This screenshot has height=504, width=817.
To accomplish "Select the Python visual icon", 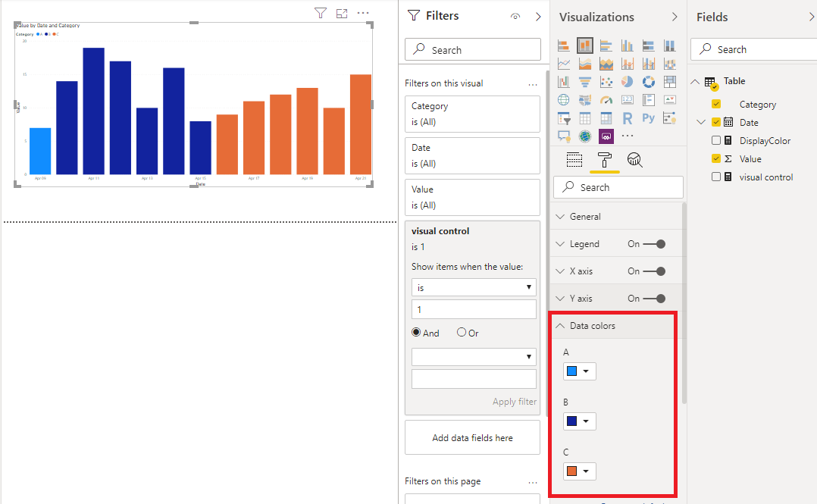I will (x=648, y=118).
